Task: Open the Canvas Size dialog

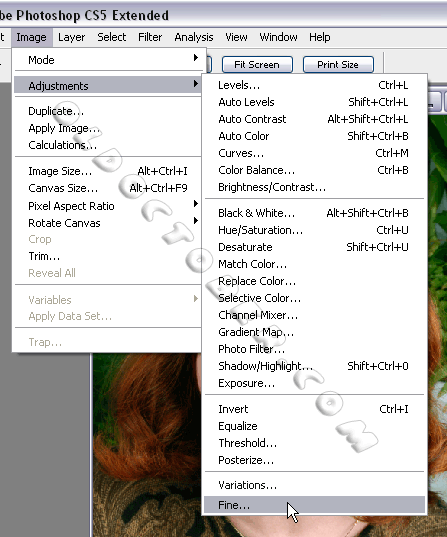Action: pos(108,188)
